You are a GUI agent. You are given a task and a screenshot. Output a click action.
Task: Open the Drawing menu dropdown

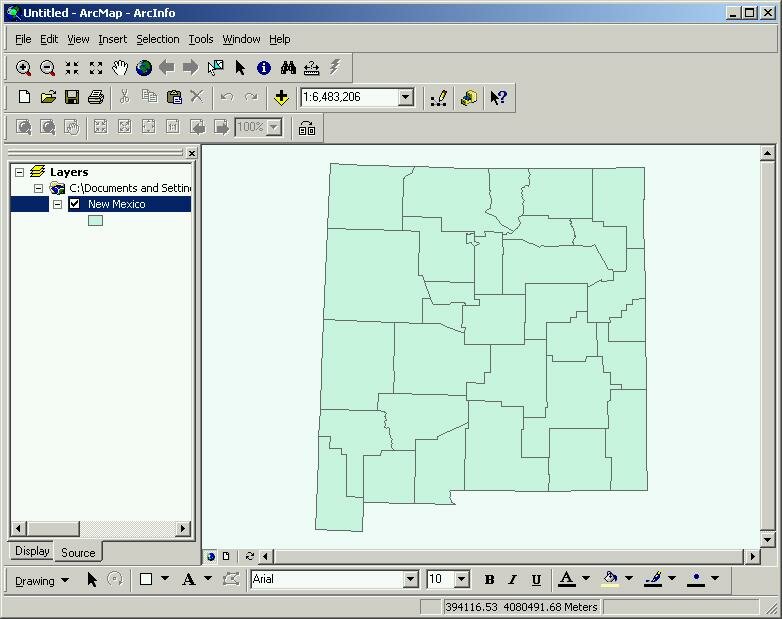42,581
